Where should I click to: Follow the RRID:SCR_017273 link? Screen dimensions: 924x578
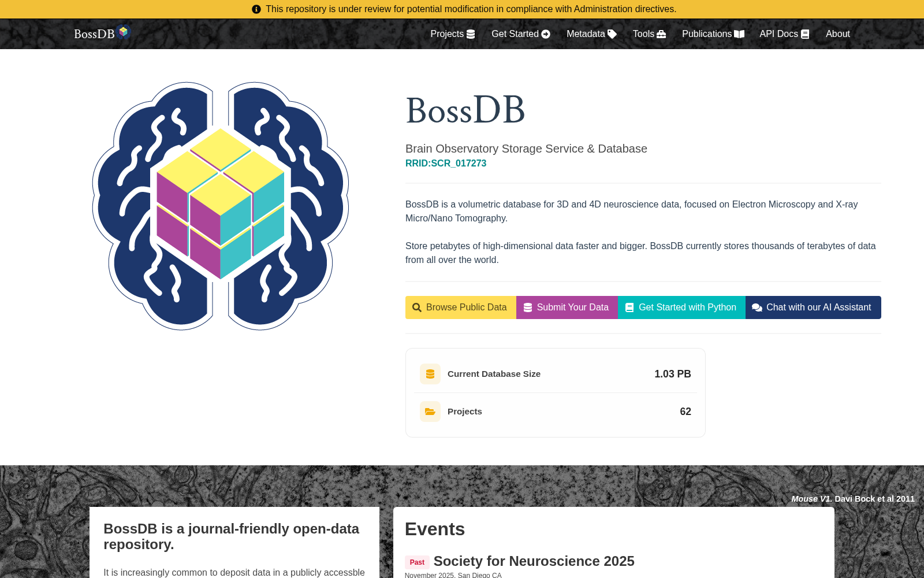[446, 164]
